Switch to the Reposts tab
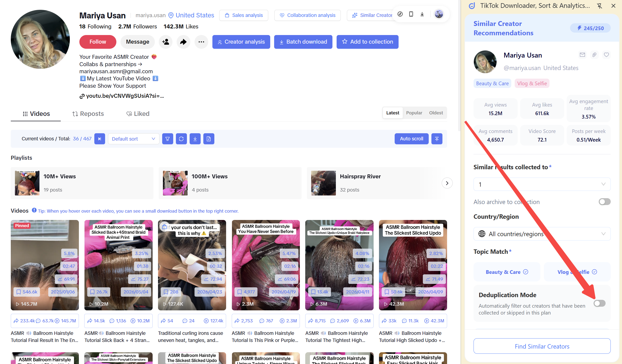The width and height of the screenshot is (622, 364). pyautogui.click(x=88, y=113)
